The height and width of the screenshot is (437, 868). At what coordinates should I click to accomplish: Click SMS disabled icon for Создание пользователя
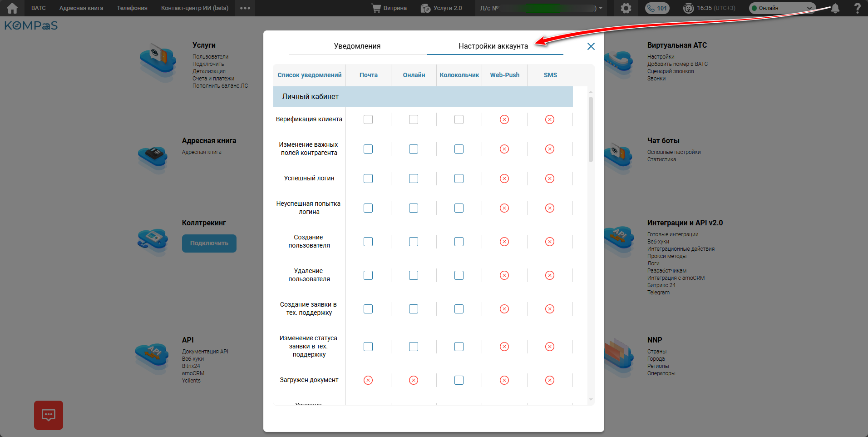550,242
